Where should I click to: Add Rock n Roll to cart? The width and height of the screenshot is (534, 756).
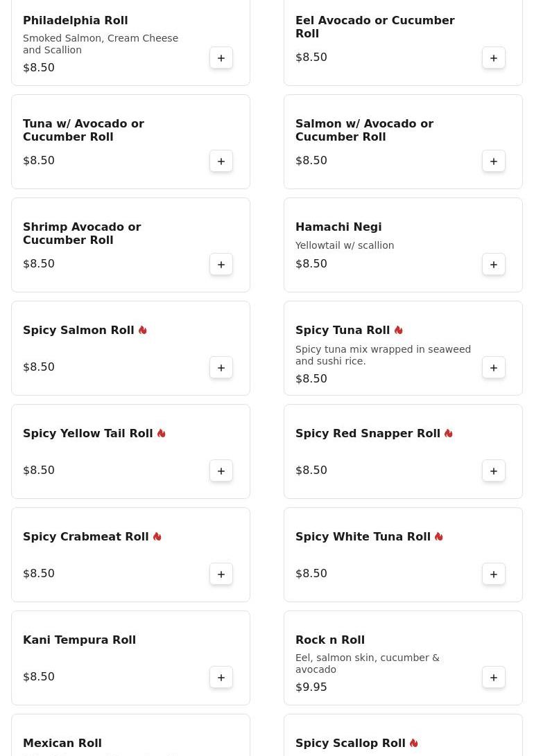click(x=494, y=678)
